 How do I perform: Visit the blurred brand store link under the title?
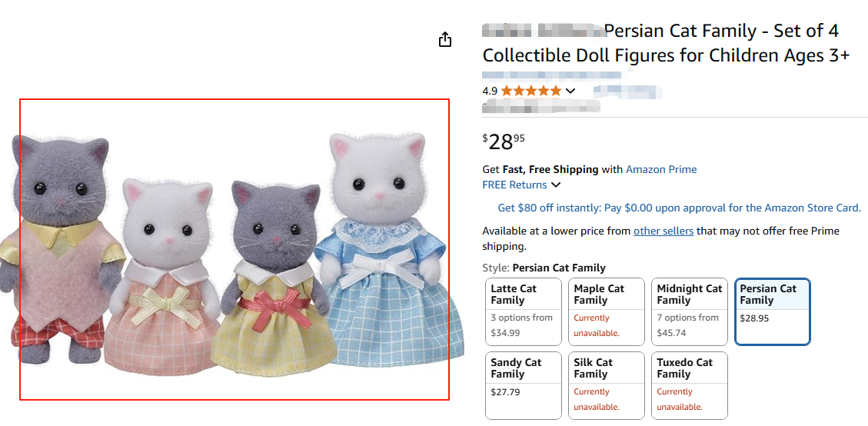pyautogui.click(x=551, y=75)
